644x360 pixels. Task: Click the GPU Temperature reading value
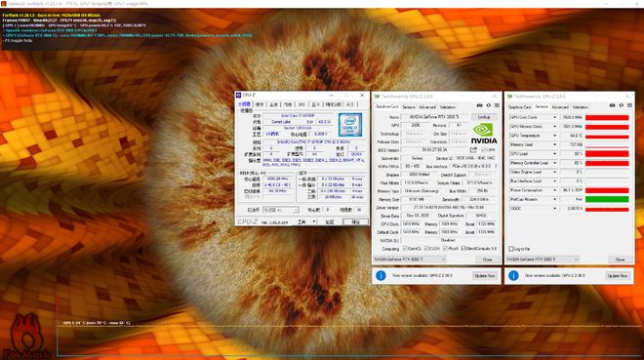(x=572, y=136)
